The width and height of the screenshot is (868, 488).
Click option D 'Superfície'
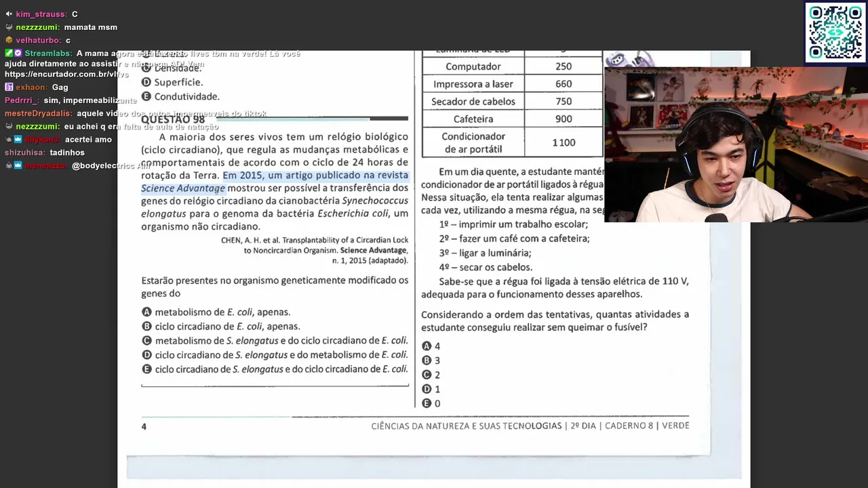pyautogui.click(x=172, y=83)
